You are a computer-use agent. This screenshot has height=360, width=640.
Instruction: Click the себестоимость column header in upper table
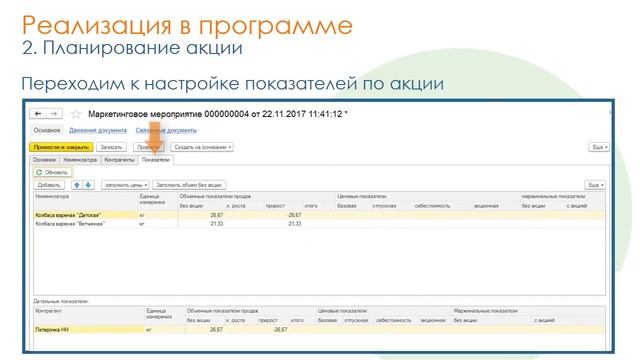tap(432, 206)
